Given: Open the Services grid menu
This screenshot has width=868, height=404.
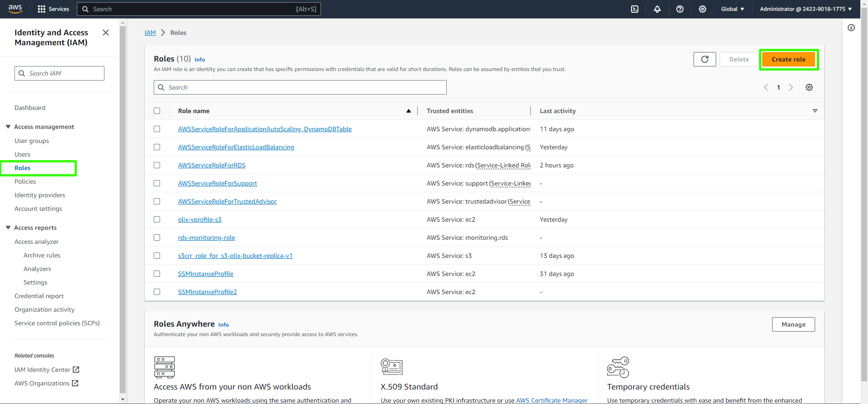Looking at the screenshot, I should point(53,9).
